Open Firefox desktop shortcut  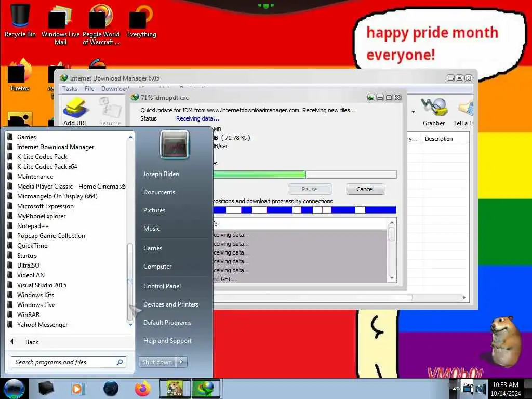tap(20, 75)
